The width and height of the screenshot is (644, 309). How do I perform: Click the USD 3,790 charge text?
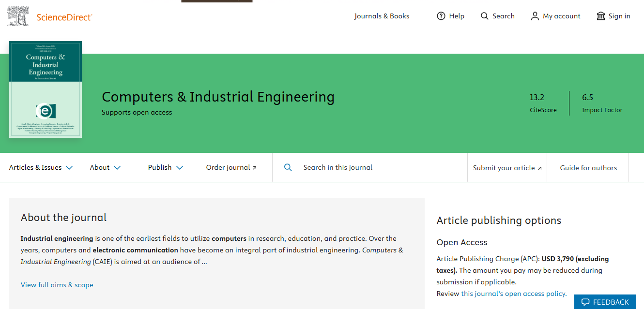558,259
